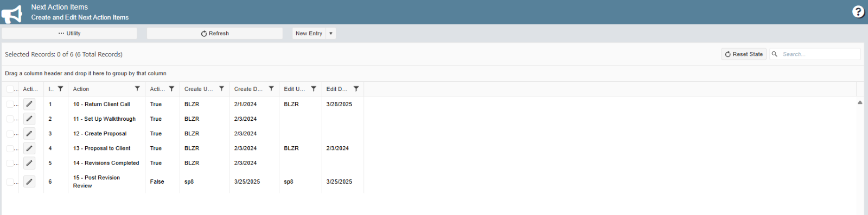The width and height of the screenshot is (868, 215).
Task: Sort by the Action column header
Action: (x=81, y=89)
